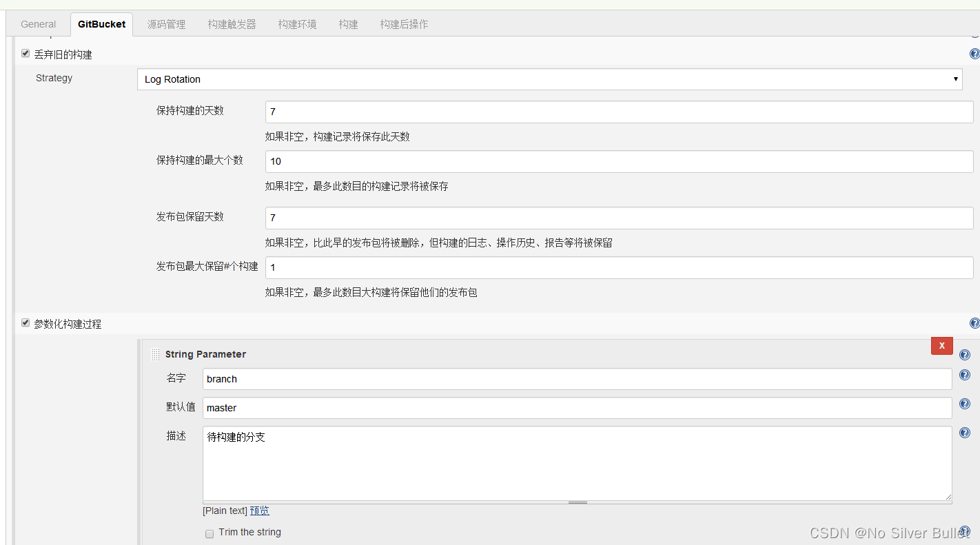The width and height of the screenshot is (980, 545).
Task: Focus the 保持构建的天数 input field
Action: tap(619, 112)
